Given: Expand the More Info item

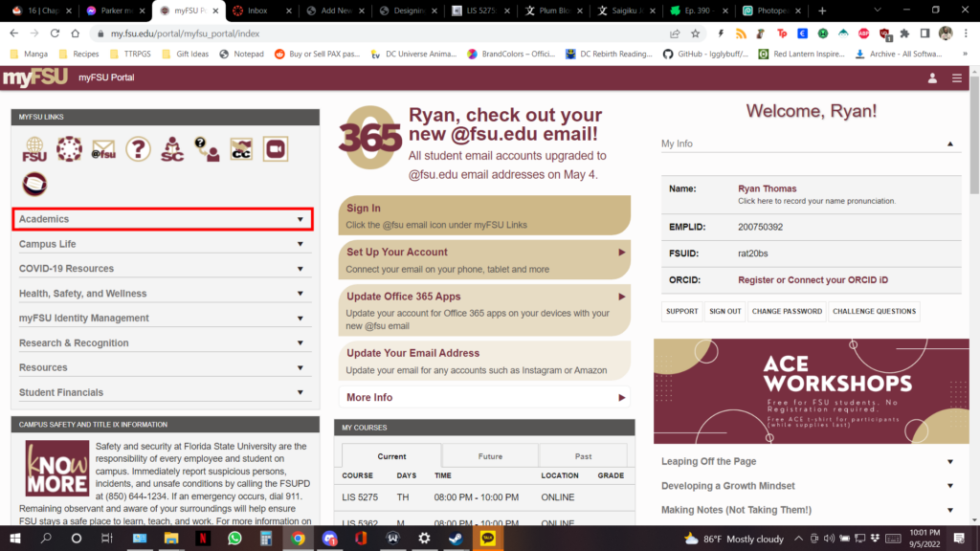Looking at the screenshot, I should pyautogui.click(x=484, y=397).
